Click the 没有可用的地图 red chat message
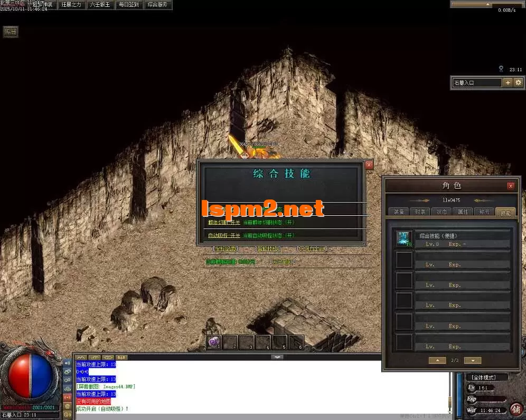This screenshot has height=420, width=526. click(93, 401)
